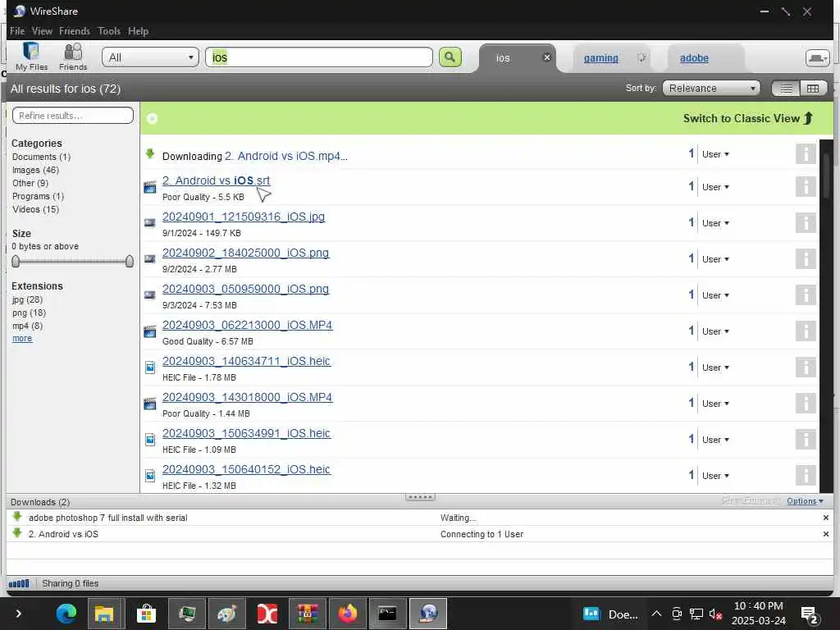The height and width of the screenshot is (630, 840).
Task: Filter by Images (46) category
Action: pos(35,170)
